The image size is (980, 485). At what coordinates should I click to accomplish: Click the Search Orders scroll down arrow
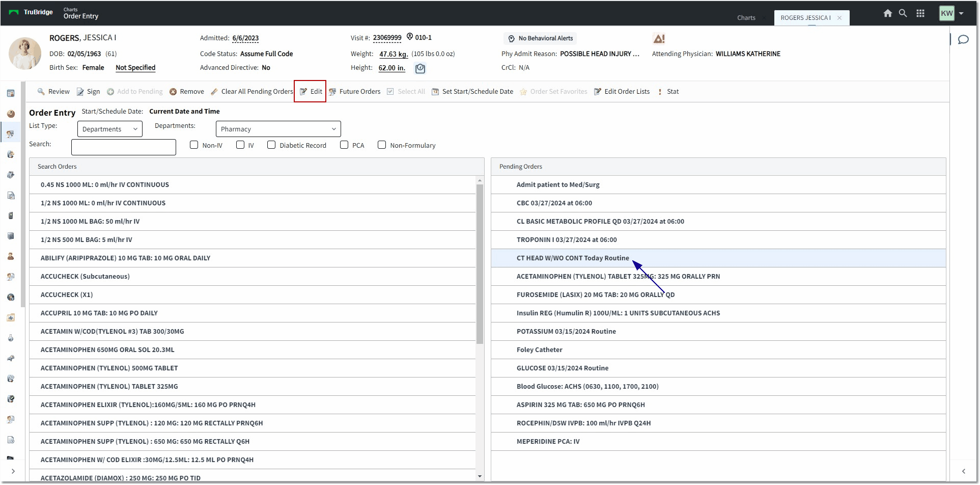[480, 476]
